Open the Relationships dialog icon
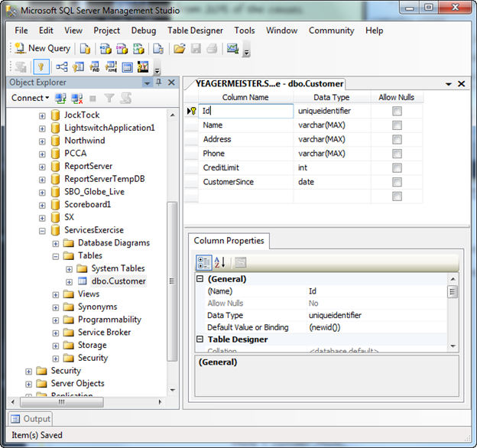The width and height of the screenshot is (477, 448). [x=62, y=67]
